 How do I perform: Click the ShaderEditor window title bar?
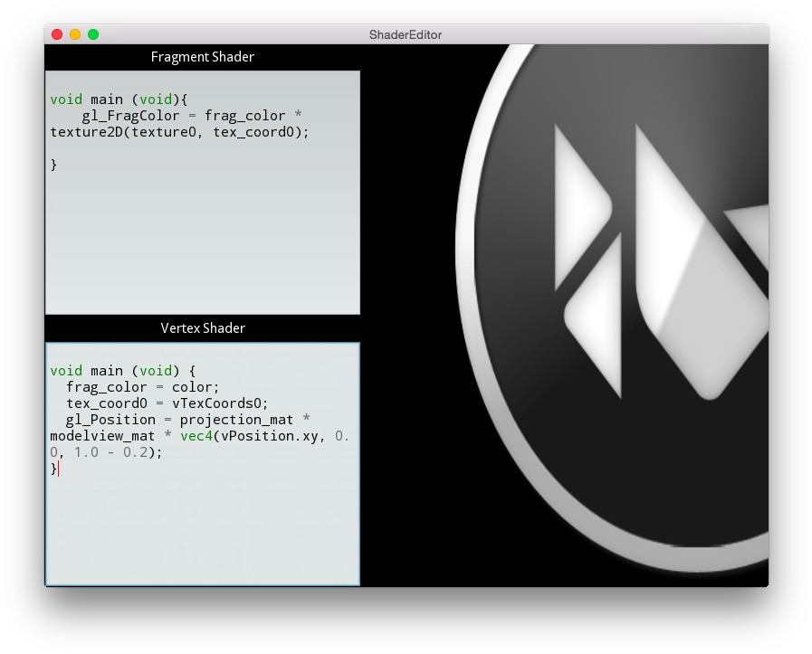(406, 34)
